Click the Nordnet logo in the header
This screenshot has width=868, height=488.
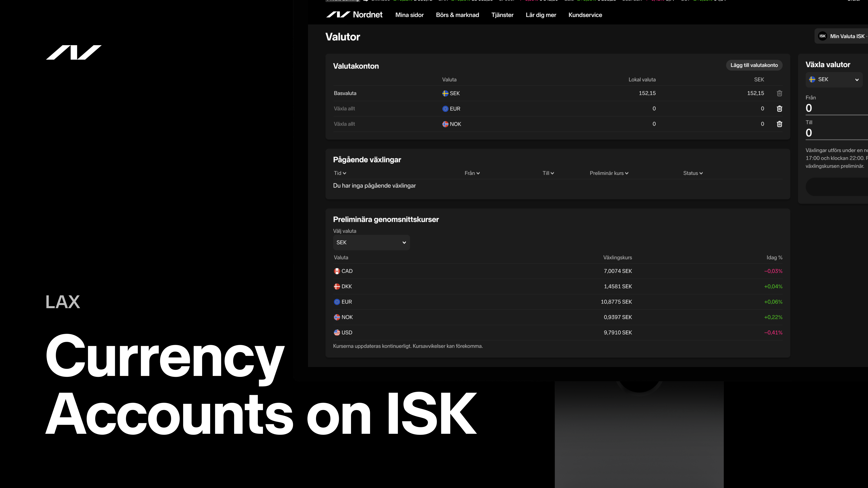pyautogui.click(x=354, y=14)
